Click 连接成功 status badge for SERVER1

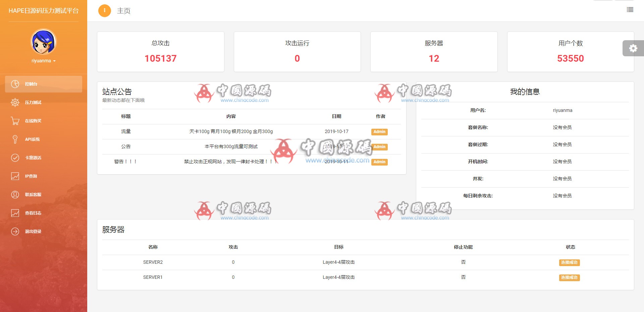569,277
